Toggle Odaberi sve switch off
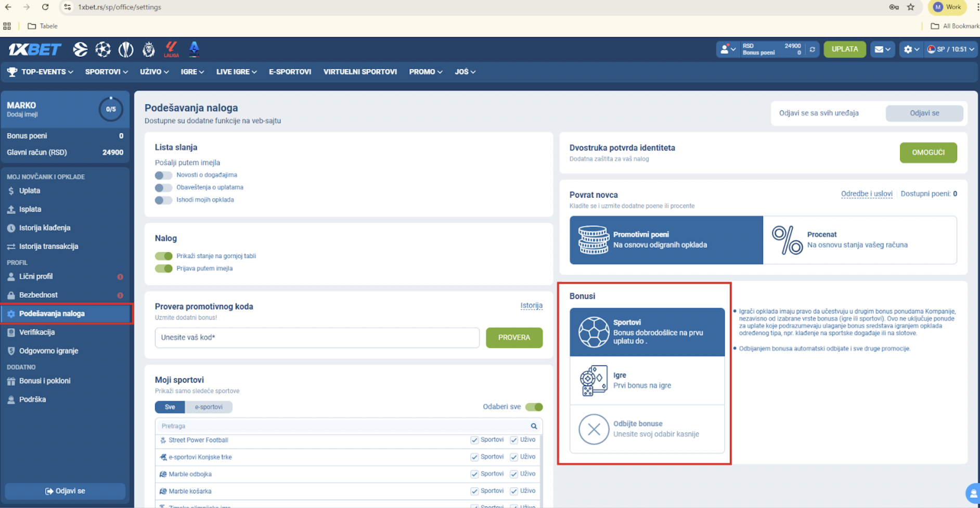The height and width of the screenshot is (508, 980). pos(534,407)
